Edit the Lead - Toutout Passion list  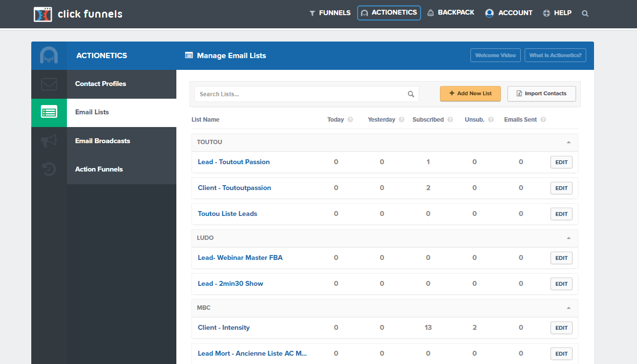pyautogui.click(x=561, y=162)
